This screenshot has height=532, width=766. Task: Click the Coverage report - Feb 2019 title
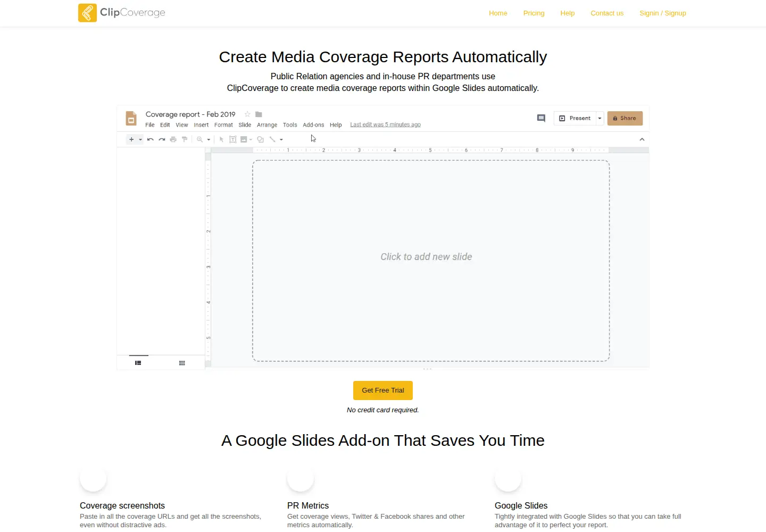(x=190, y=114)
